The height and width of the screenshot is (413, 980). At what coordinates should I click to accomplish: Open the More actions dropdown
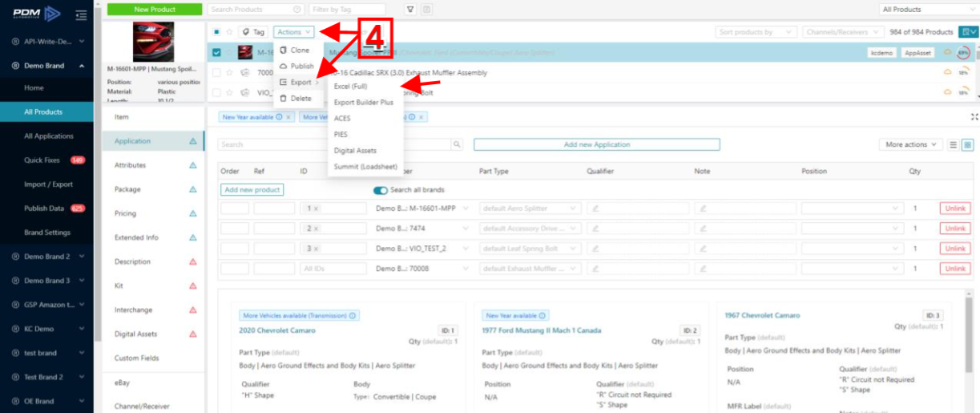(x=910, y=144)
